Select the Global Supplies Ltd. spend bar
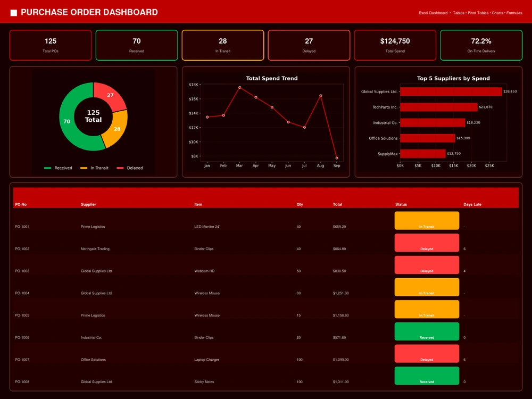This screenshot has width=532, height=399. [x=451, y=92]
